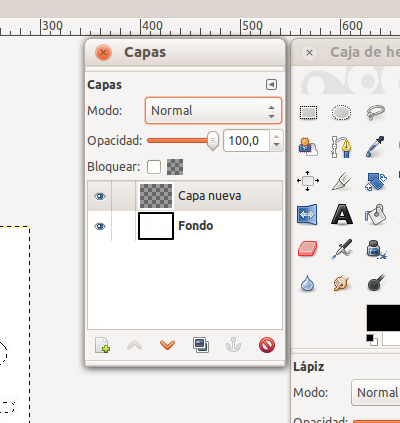Toggle link chain for Fondo layer

(x=124, y=226)
